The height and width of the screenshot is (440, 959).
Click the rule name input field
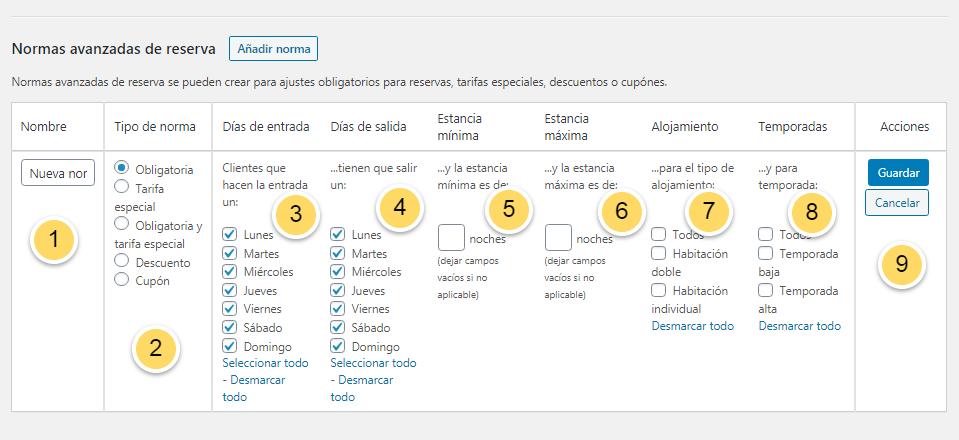[x=58, y=174]
